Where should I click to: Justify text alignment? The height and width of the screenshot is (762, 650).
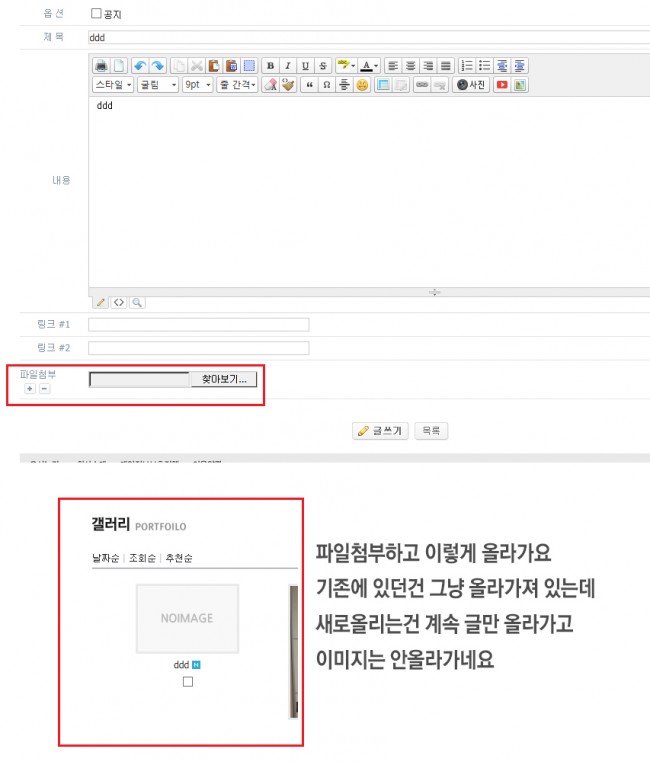point(445,66)
